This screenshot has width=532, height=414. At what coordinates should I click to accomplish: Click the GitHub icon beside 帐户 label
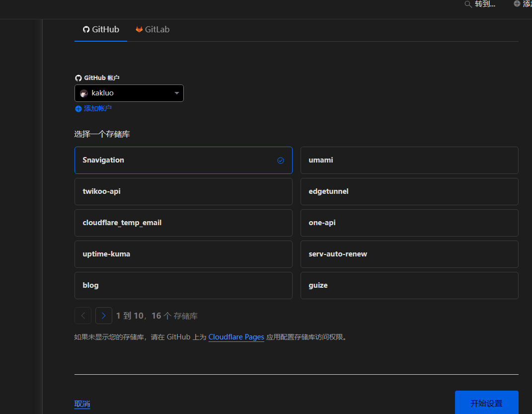[x=78, y=78]
